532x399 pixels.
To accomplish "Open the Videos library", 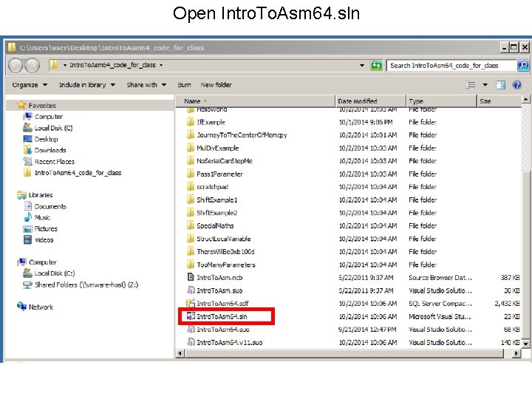I will coord(44,240).
